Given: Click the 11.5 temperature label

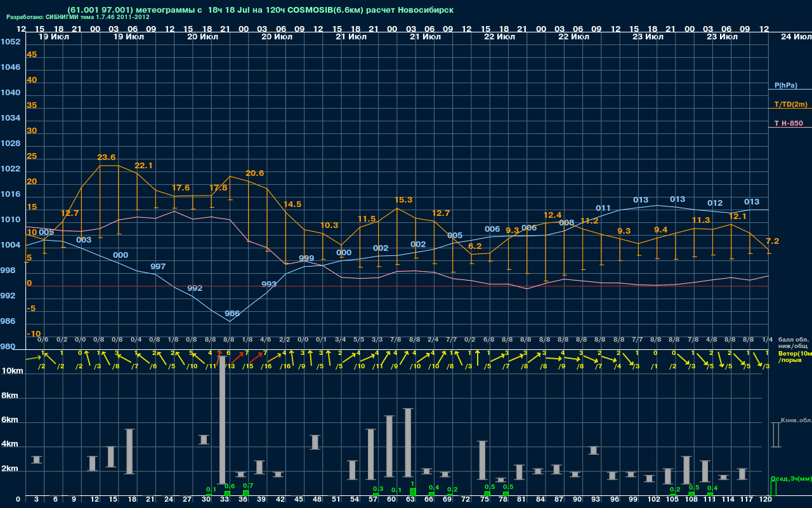Looking at the screenshot, I should 367,218.
